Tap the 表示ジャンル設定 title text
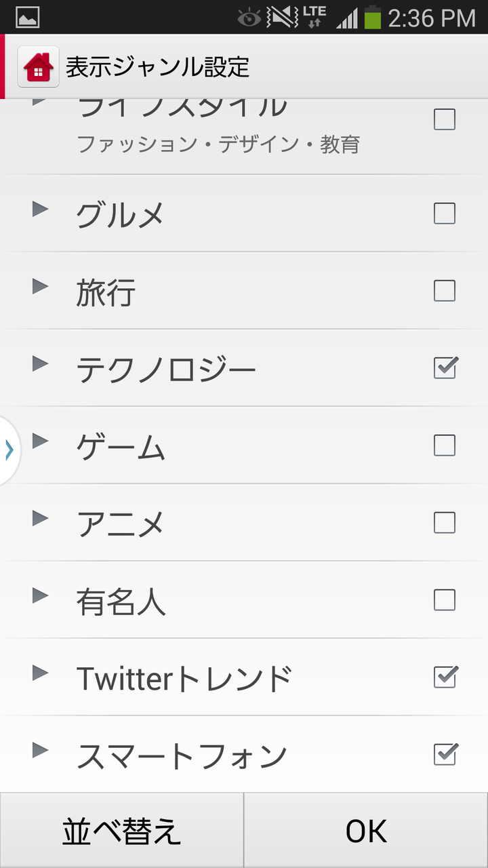Viewport: 488px width, 868px height. 157,67
